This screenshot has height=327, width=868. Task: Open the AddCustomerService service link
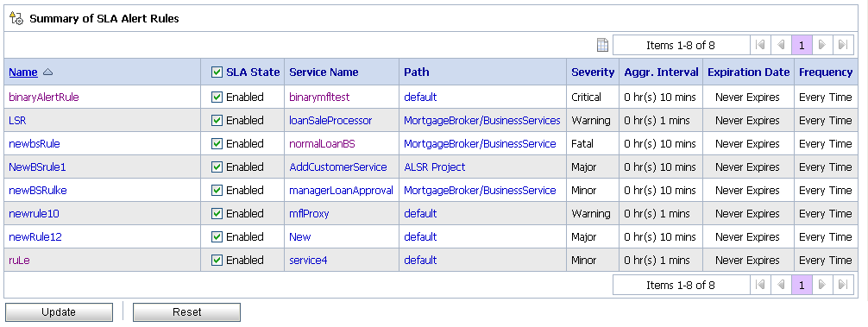(338, 167)
